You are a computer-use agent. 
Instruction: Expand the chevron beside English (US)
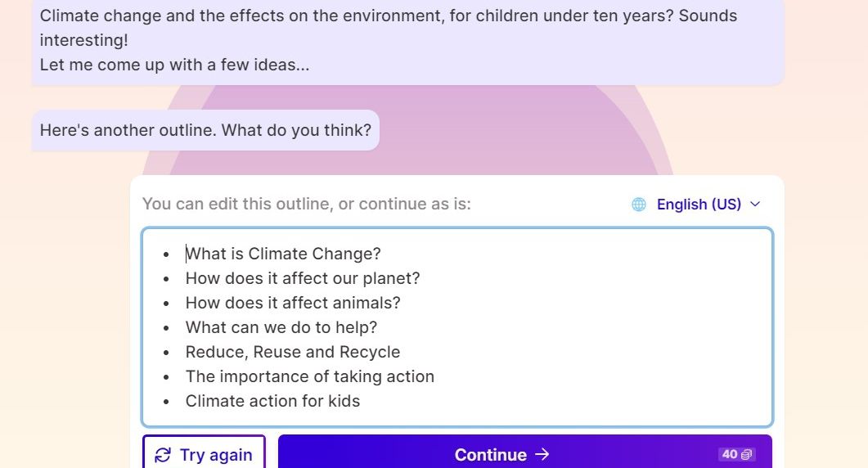coord(755,205)
